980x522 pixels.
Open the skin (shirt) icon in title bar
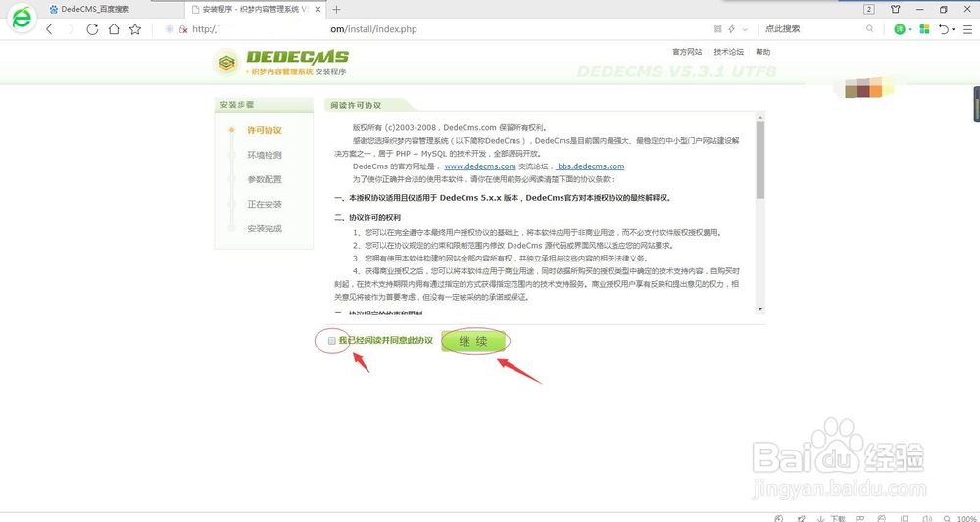(896, 10)
